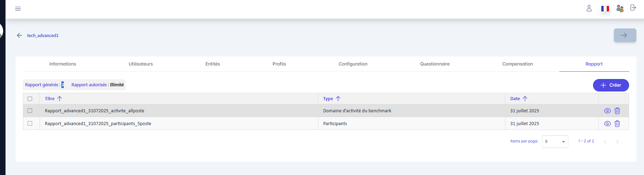
Task: Go back using left arrow near tech_advanced1
Action: click(19, 35)
